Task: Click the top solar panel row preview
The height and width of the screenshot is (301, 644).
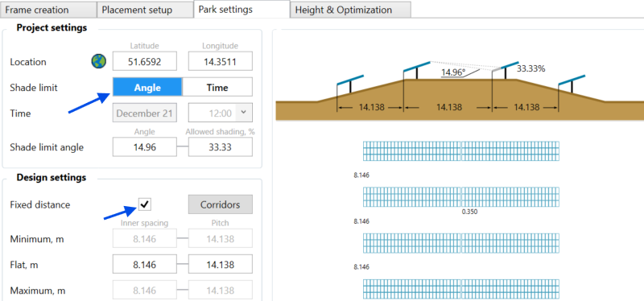Action: tap(460, 150)
